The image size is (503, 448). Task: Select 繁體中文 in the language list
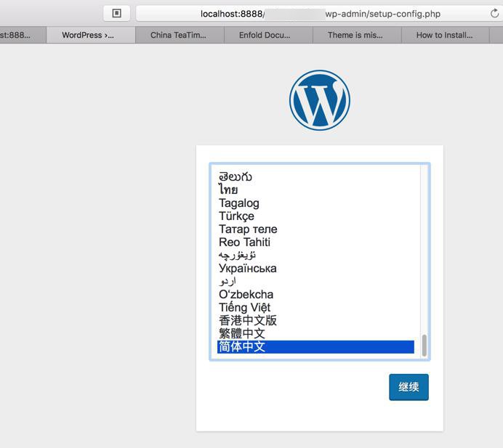(x=315, y=333)
